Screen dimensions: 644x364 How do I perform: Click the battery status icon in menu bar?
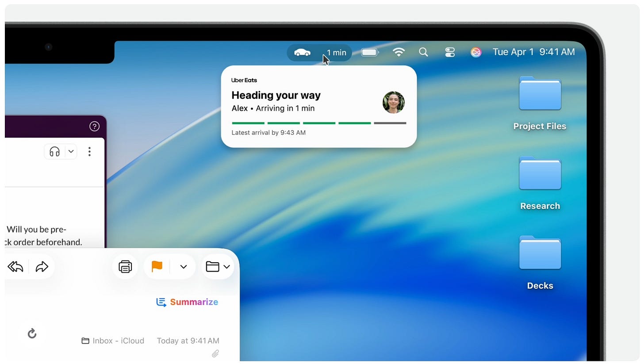coord(370,52)
